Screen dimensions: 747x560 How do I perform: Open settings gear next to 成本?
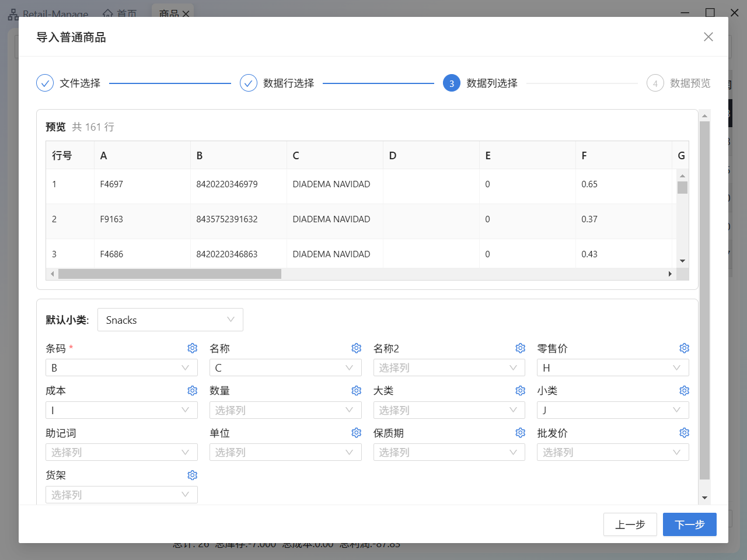tap(192, 391)
